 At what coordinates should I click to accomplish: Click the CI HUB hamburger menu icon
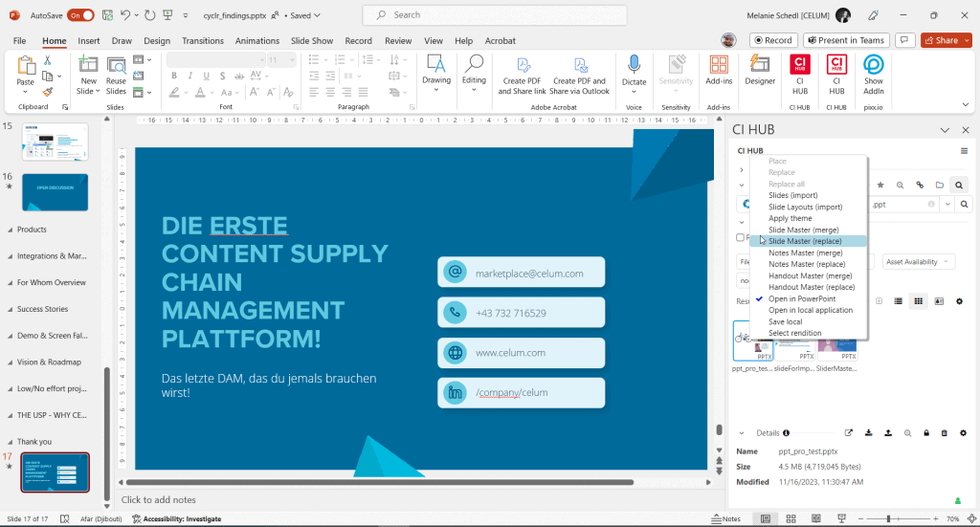[x=964, y=151]
